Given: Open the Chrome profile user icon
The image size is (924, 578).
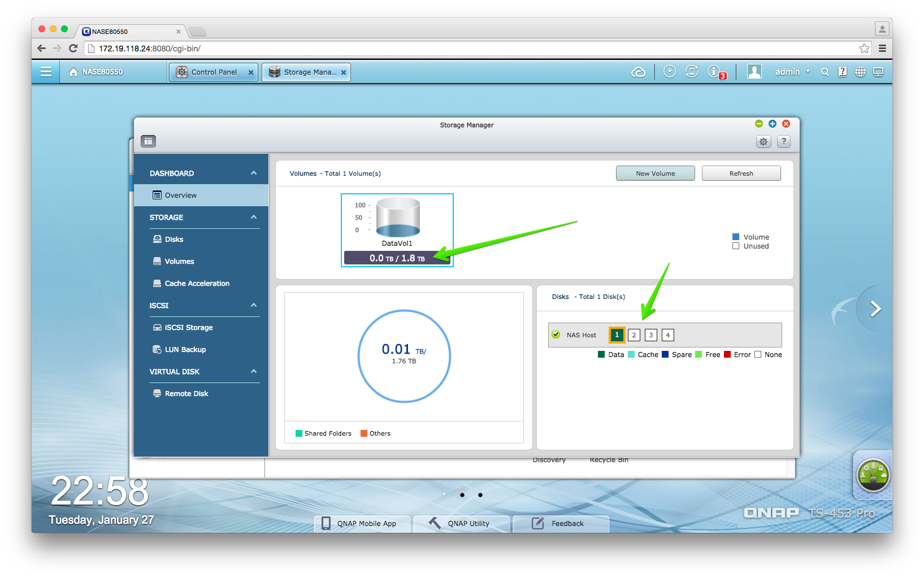Looking at the screenshot, I should click(x=882, y=29).
